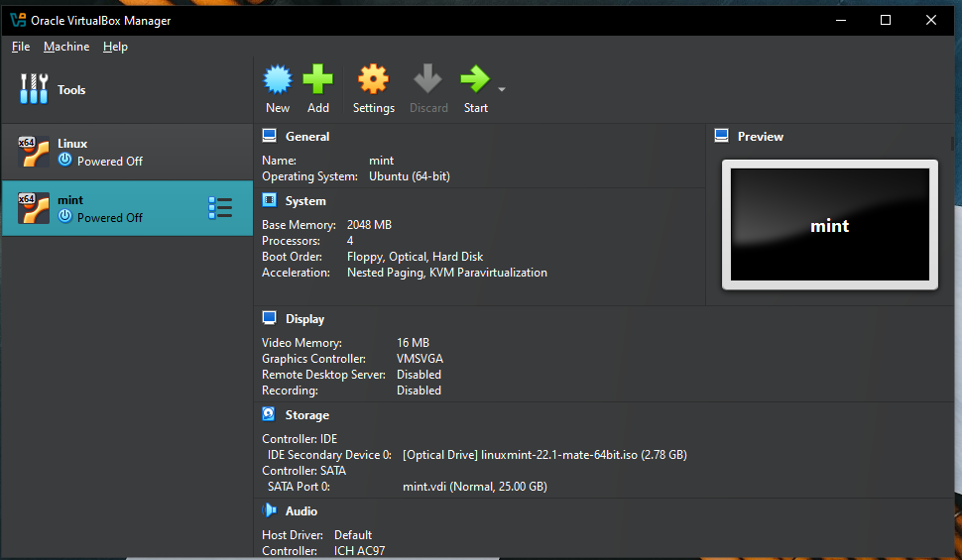Start the VM with the green arrow
Viewport: 962px width, 560px height.
tap(475, 80)
